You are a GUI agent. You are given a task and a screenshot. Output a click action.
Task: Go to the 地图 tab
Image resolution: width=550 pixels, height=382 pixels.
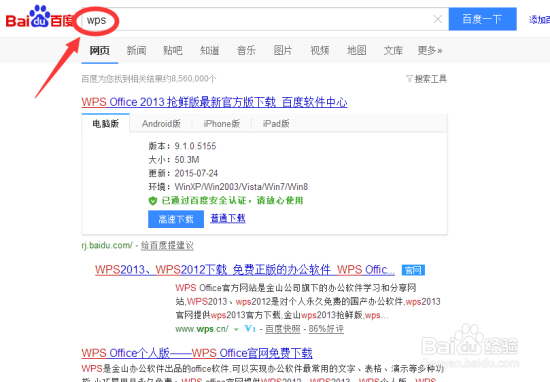click(356, 51)
